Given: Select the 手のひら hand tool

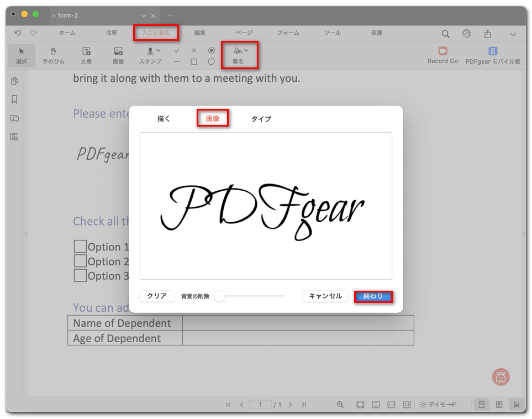Looking at the screenshot, I should click(53, 56).
